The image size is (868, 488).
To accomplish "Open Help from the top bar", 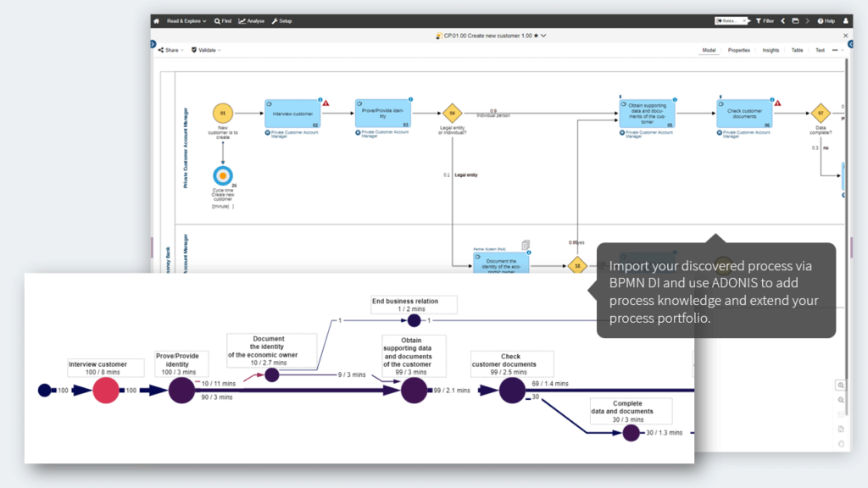I will click(x=826, y=21).
